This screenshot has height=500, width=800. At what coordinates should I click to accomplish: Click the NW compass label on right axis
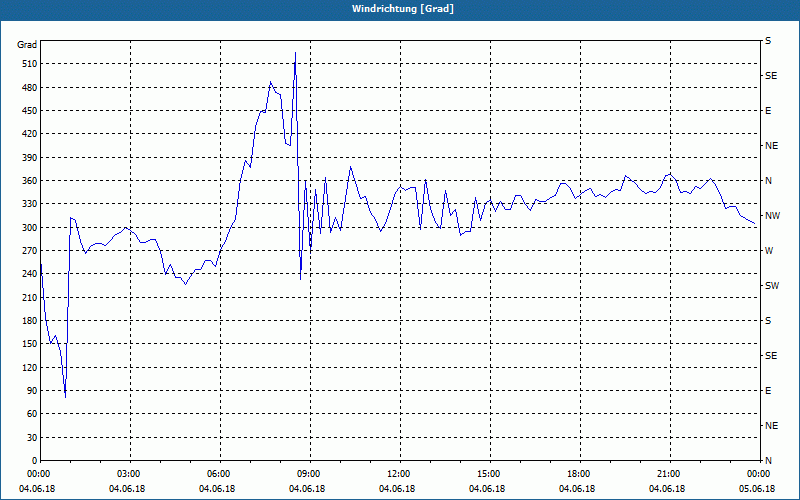(772, 216)
